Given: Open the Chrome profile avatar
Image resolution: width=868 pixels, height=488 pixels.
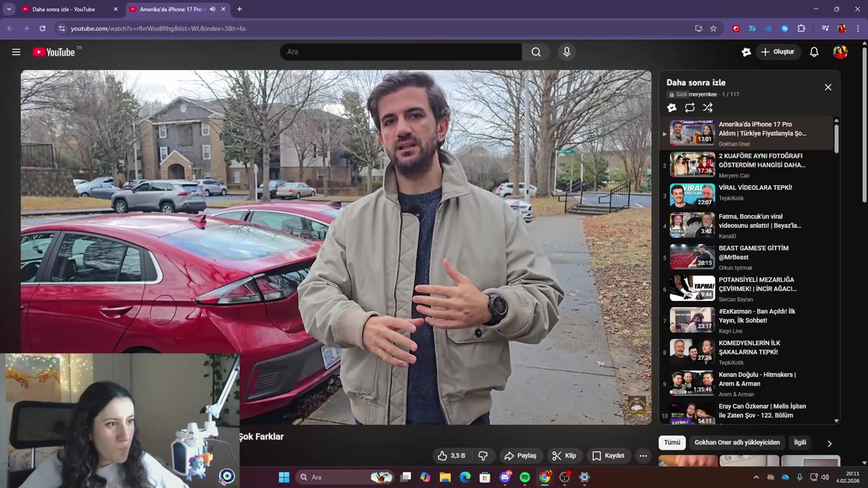Looking at the screenshot, I should click(842, 28).
